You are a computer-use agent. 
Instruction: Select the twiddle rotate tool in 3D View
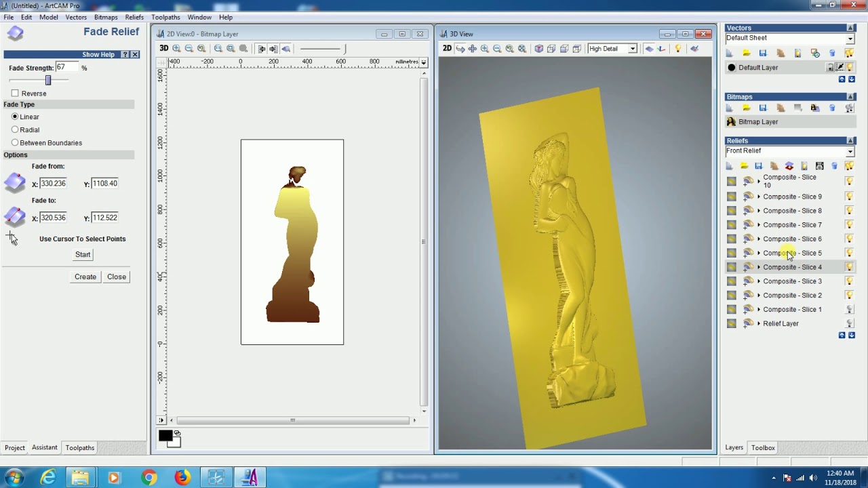[460, 48]
